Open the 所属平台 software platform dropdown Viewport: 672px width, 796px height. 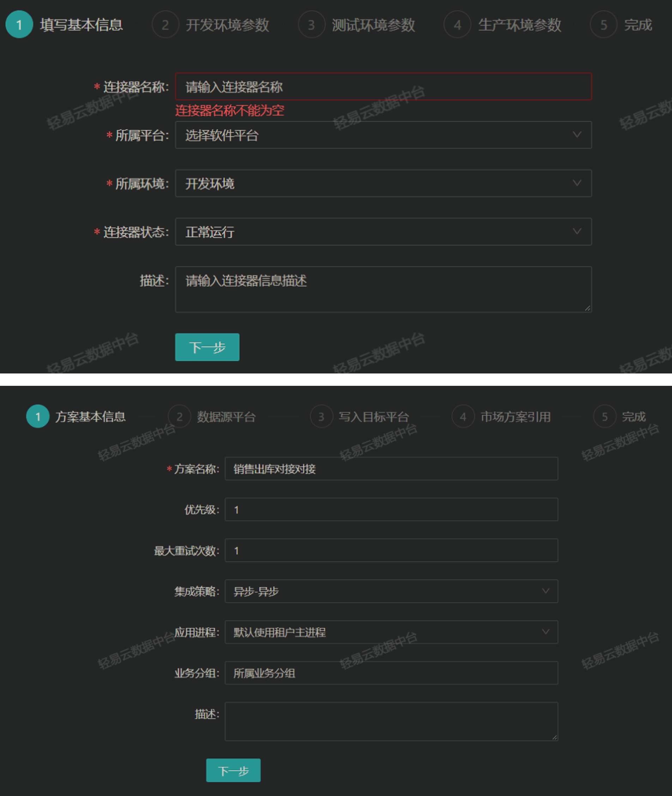[x=383, y=134]
